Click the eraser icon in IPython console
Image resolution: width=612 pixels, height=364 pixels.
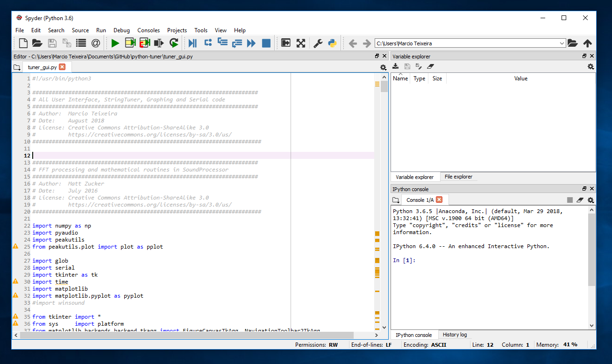coord(580,200)
